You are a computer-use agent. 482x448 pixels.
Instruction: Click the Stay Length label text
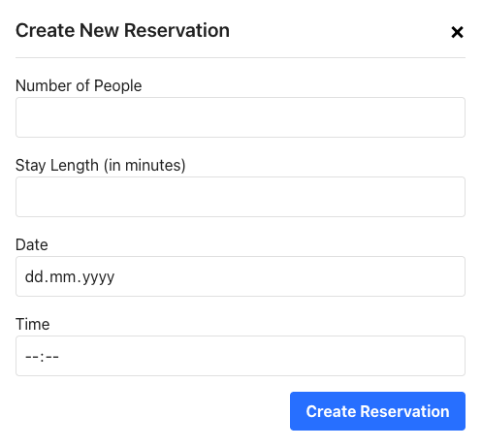coord(101,166)
